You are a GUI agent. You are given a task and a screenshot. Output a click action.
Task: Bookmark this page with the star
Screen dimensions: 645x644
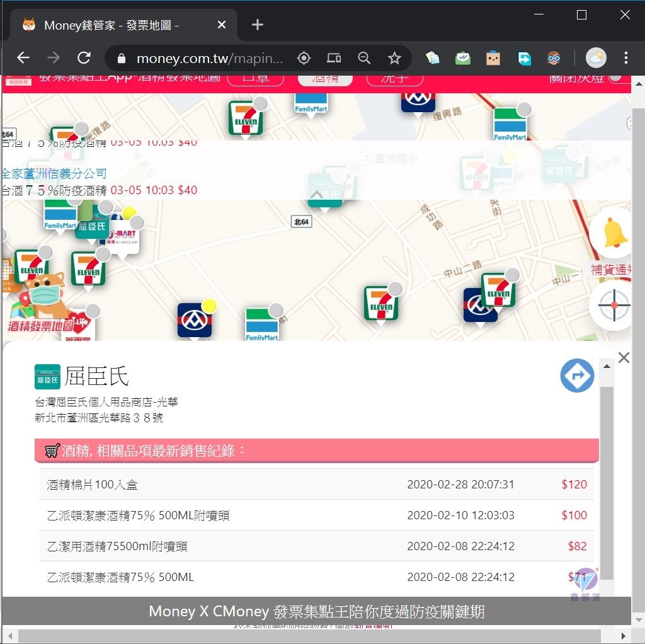point(394,58)
